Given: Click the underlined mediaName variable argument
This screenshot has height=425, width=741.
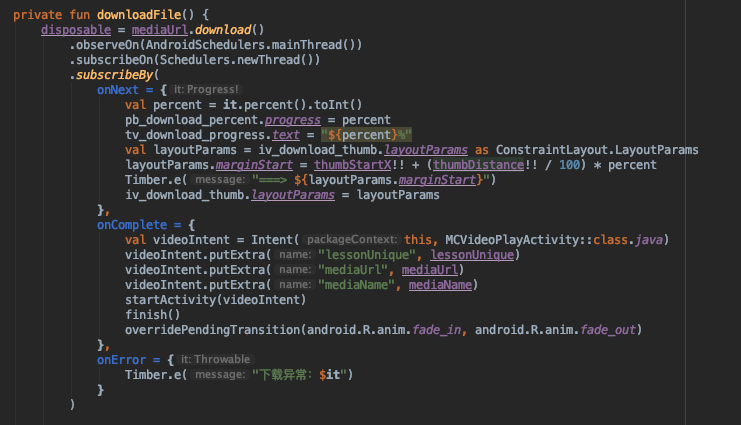Looking at the screenshot, I should pos(440,285).
